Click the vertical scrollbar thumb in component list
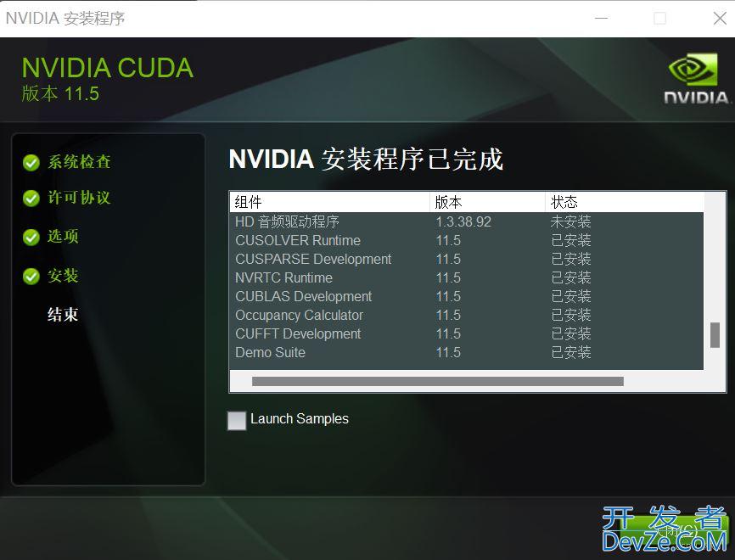 tap(715, 334)
